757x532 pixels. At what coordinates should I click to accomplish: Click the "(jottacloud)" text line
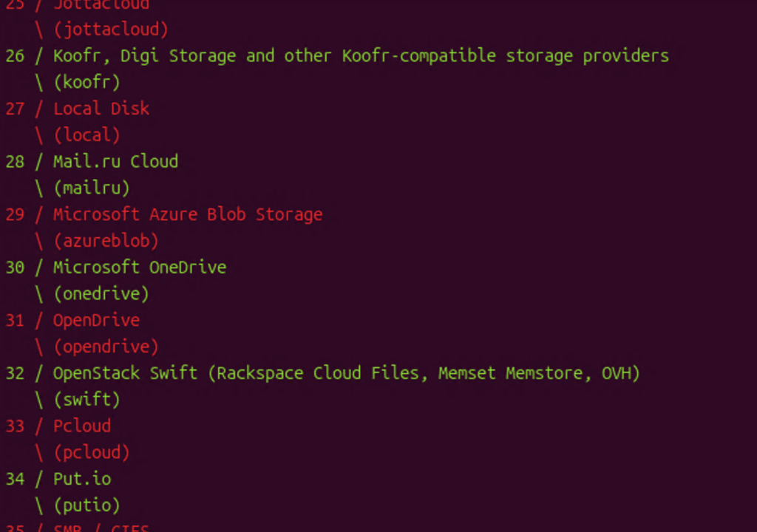pos(110,30)
